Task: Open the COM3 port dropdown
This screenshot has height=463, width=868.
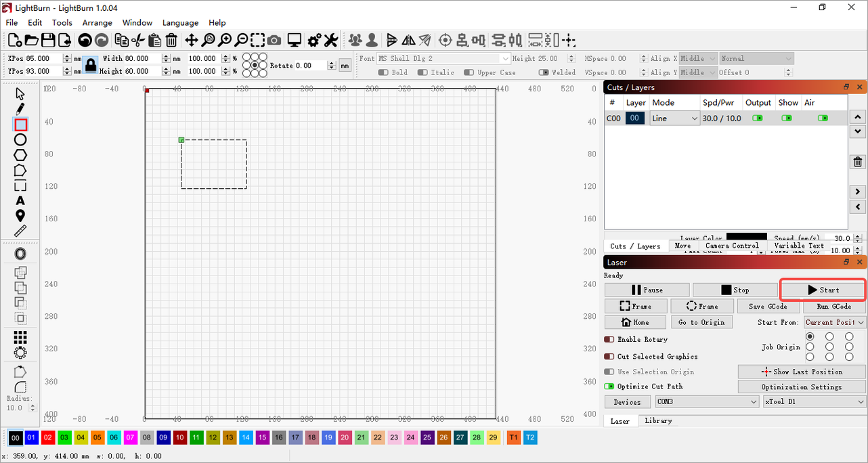Action: pyautogui.click(x=707, y=401)
